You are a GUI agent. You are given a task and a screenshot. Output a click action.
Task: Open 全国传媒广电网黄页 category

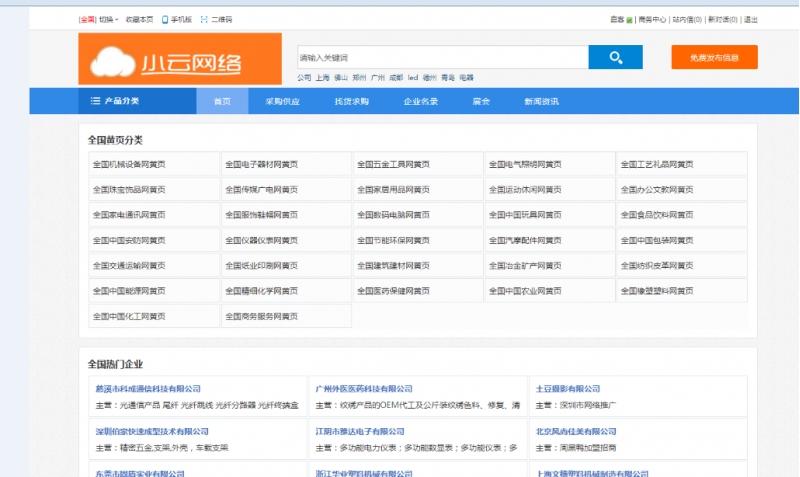(261, 189)
